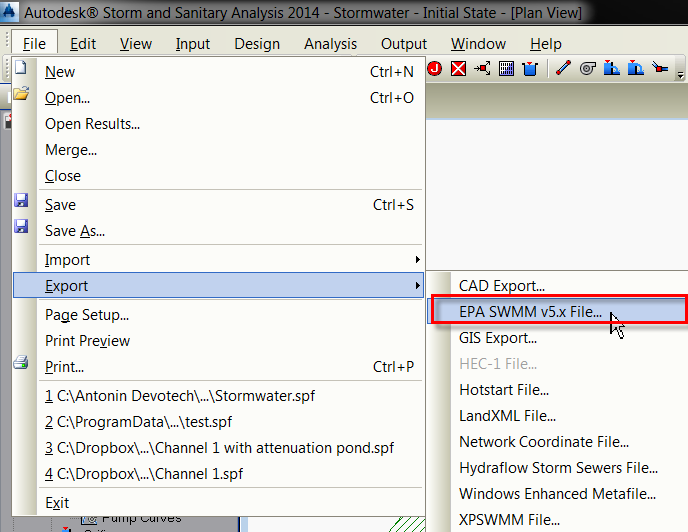Select XPSWMM File... export option
688x532 pixels.
pos(557,520)
